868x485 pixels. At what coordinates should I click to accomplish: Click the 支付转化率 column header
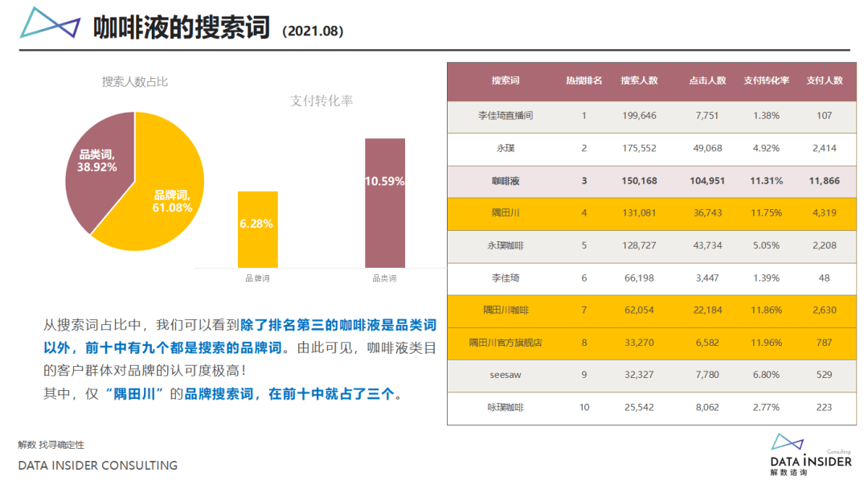pyautogui.click(x=766, y=81)
